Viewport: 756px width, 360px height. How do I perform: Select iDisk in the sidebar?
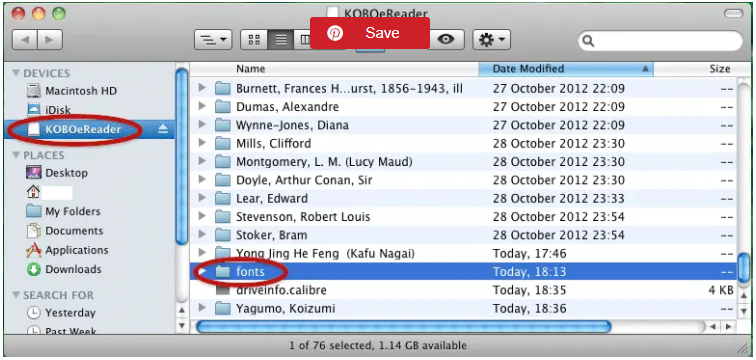coord(58,110)
